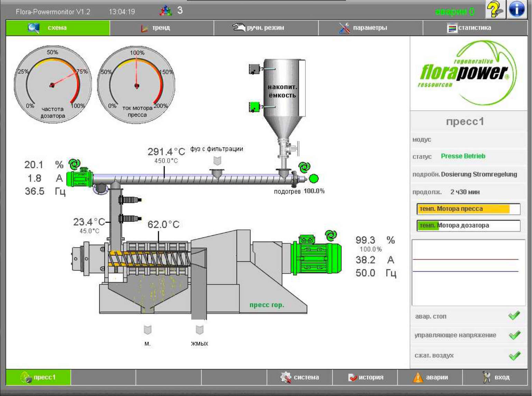532x396 pixels.
Task: Click the oil outlet arrow marker
Action: (x=148, y=330)
